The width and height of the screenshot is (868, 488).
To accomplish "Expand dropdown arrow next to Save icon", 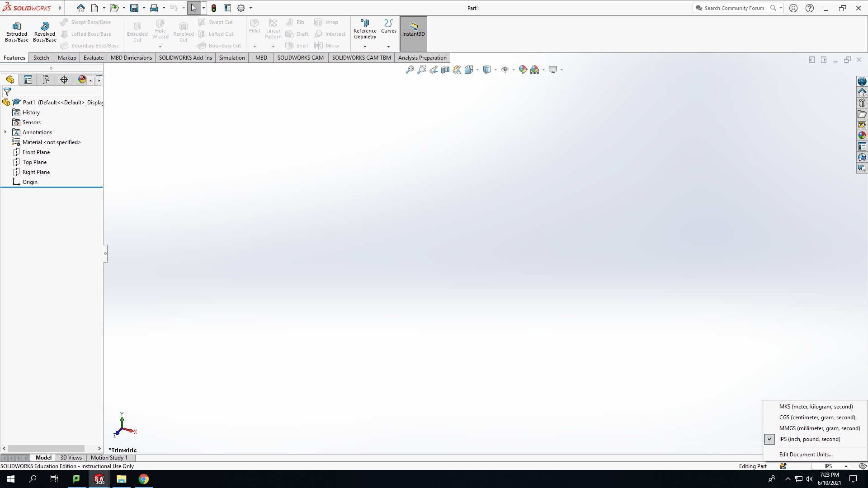I will [x=144, y=8].
